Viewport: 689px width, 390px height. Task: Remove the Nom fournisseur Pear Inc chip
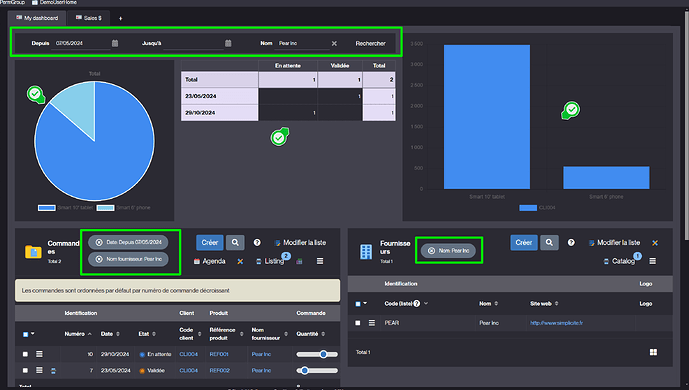click(99, 259)
